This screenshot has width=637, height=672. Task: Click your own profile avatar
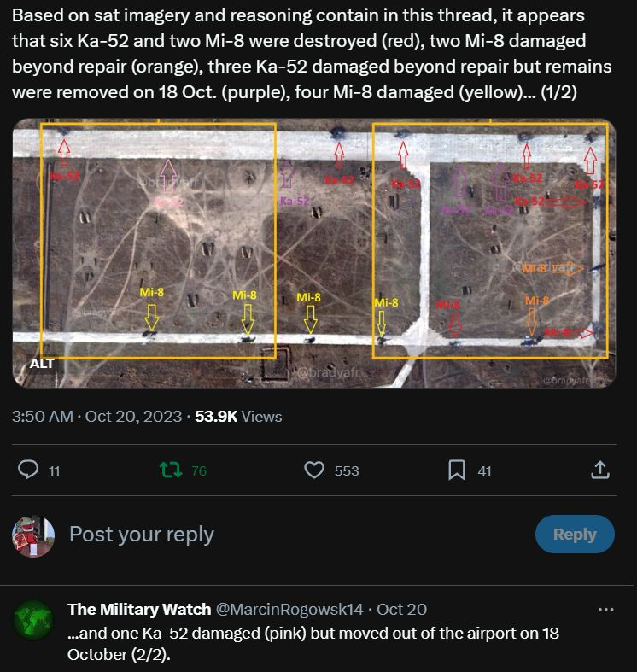click(x=33, y=536)
